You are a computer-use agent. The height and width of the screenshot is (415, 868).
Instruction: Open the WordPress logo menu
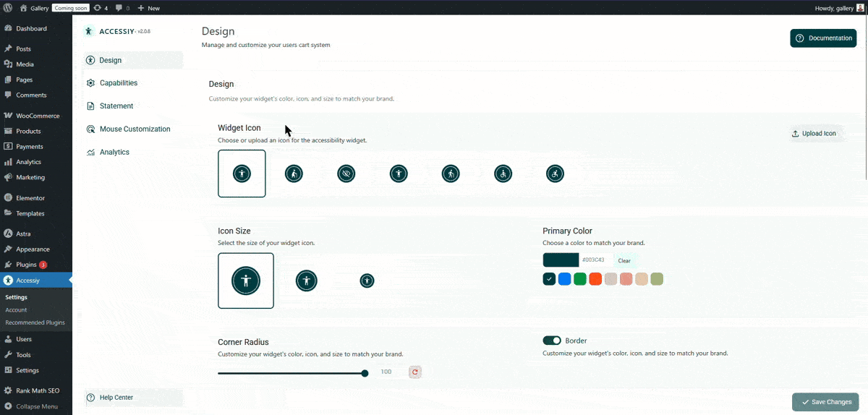tap(7, 8)
